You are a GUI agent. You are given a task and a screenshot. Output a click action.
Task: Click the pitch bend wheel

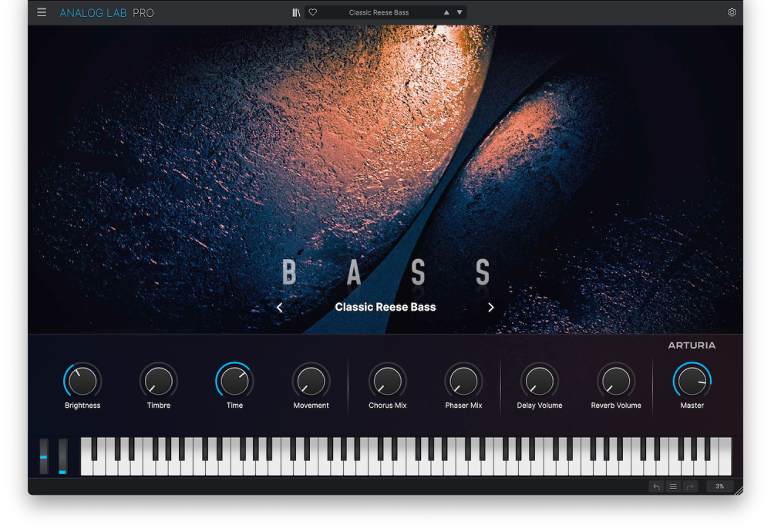(x=44, y=456)
